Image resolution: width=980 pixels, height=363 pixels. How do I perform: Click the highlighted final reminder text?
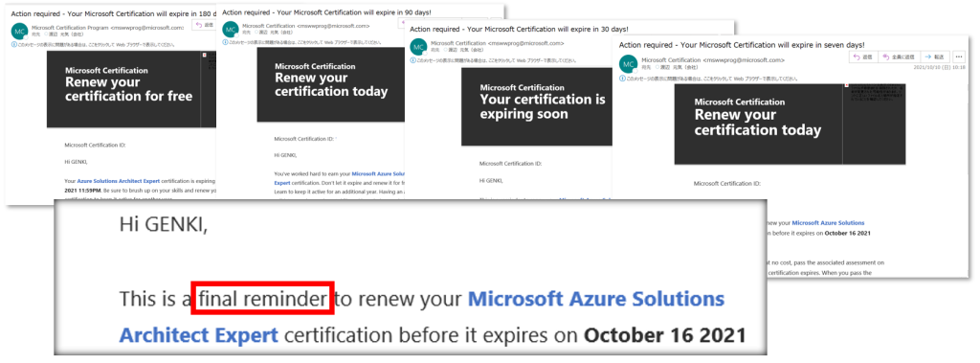point(263,299)
